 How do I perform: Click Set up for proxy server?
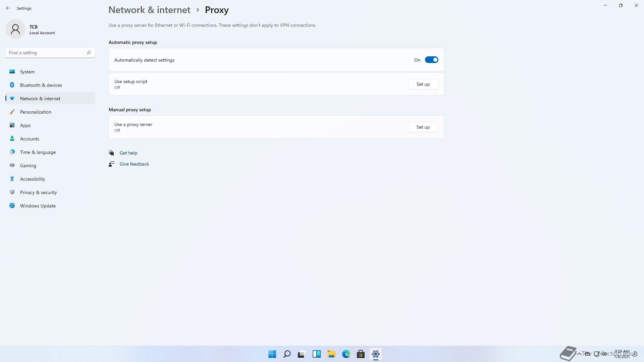coord(423,127)
